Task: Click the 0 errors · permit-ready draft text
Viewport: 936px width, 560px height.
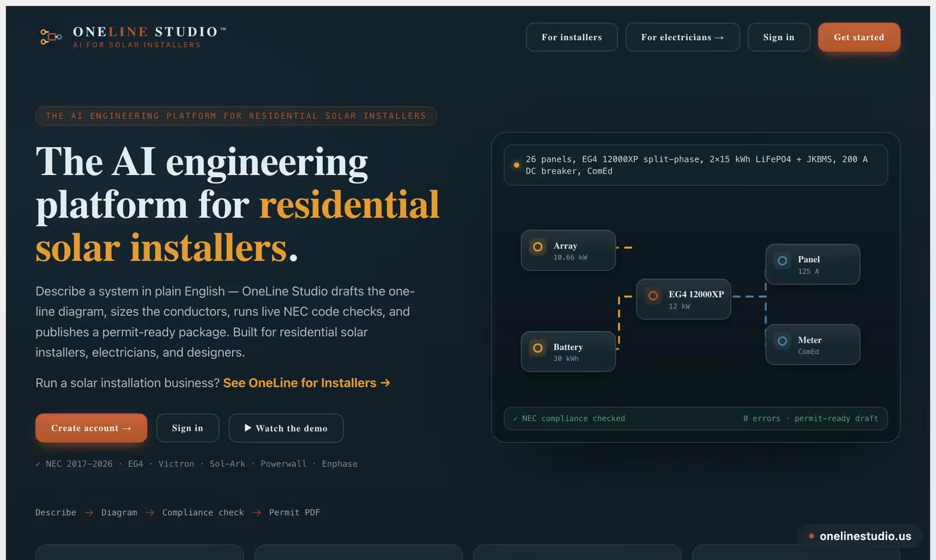Action: coord(810,419)
